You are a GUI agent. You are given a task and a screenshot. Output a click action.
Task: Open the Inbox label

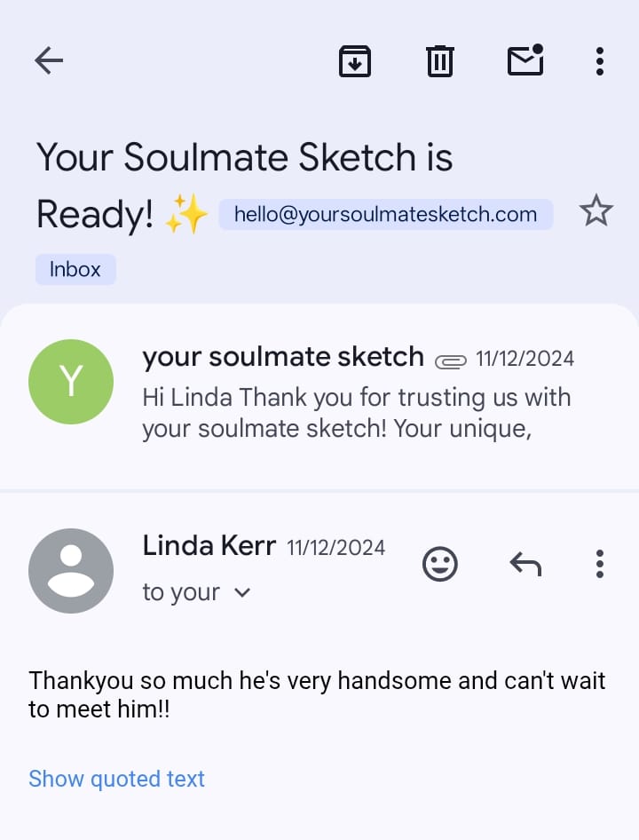tap(75, 269)
